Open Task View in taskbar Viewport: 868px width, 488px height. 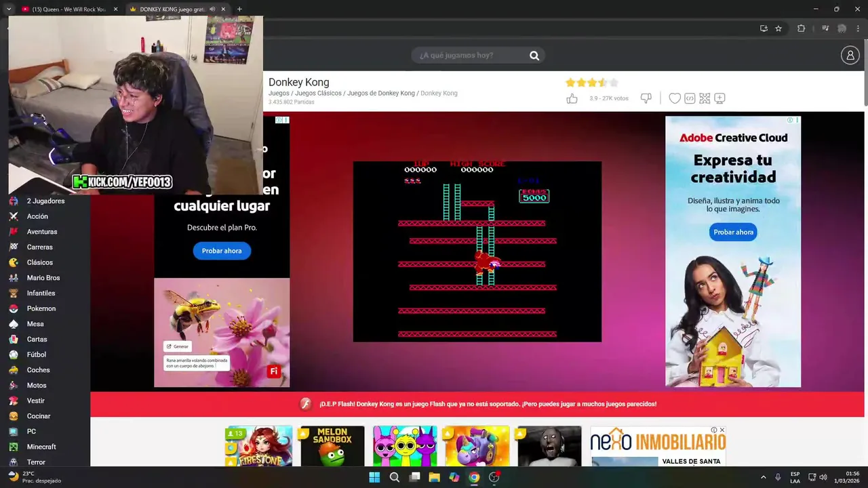click(x=414, y=477)
